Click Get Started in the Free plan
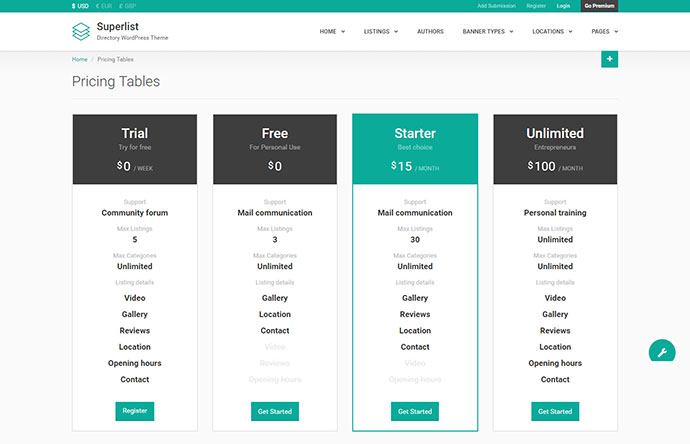 pos(275,411)
